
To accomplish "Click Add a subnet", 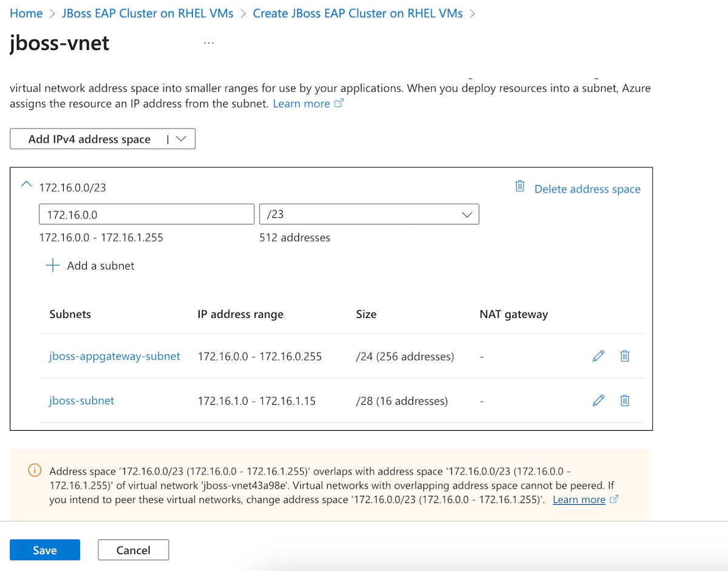I will click(x=101, y=265).
